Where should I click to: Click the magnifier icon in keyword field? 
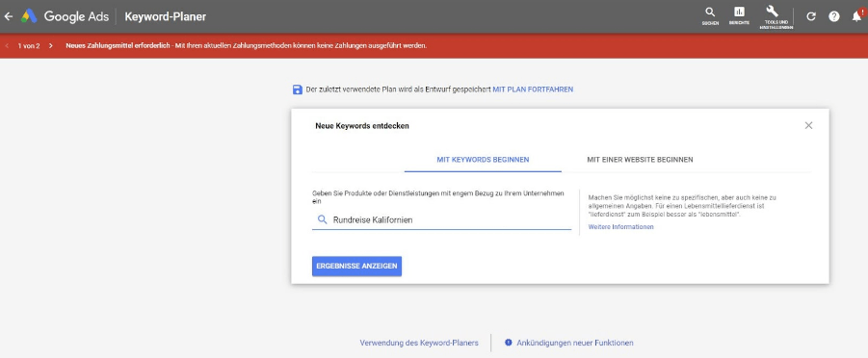click(322, 219)
